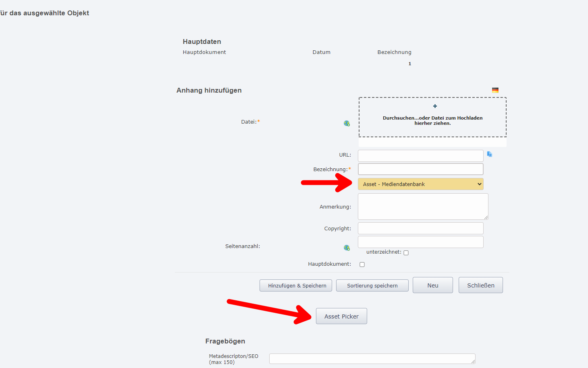Check the Hauptdokument checkbox
This screenshot has height=368, width=588.
pyautogui.click(x=362, y=264)
